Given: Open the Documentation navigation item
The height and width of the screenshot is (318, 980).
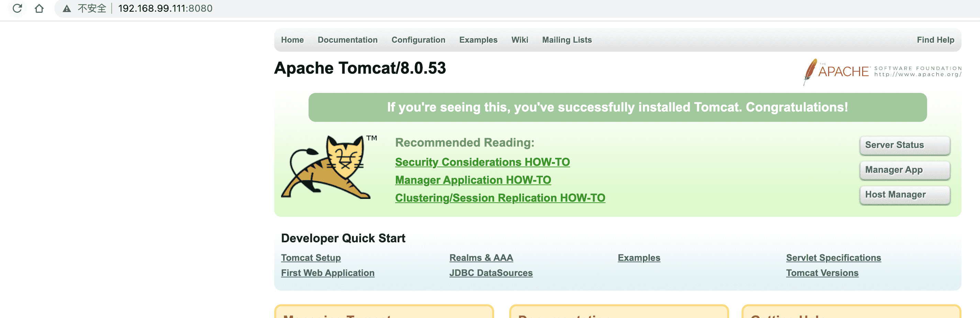Looking at the screenshot, I should click(347, 40).
